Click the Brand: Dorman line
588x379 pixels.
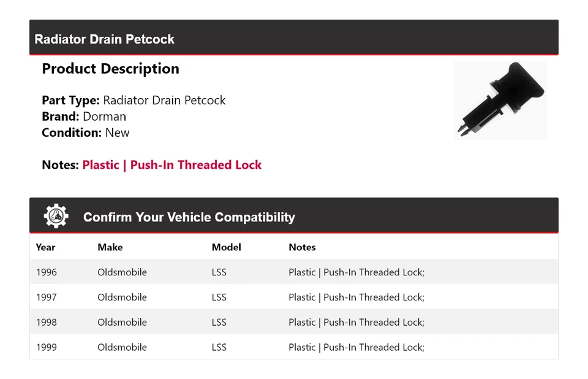click(x=84, y=117)
